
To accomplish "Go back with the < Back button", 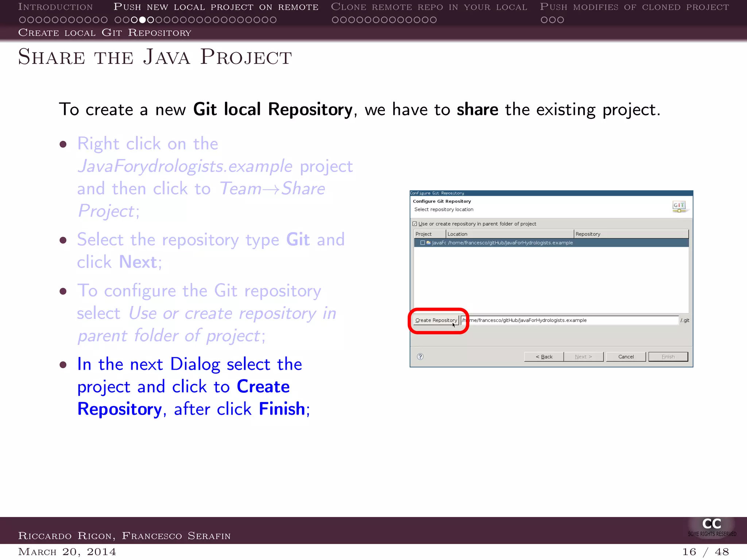I will coord(544,357).
